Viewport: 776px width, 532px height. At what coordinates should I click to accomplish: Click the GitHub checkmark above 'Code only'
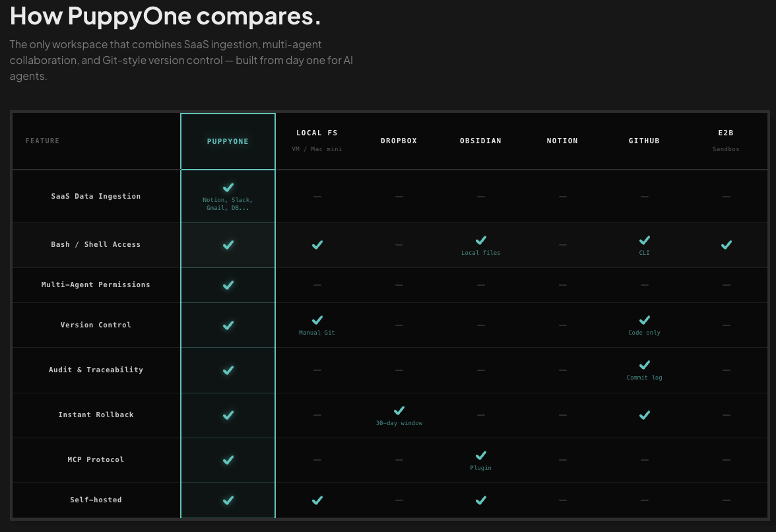644,320
